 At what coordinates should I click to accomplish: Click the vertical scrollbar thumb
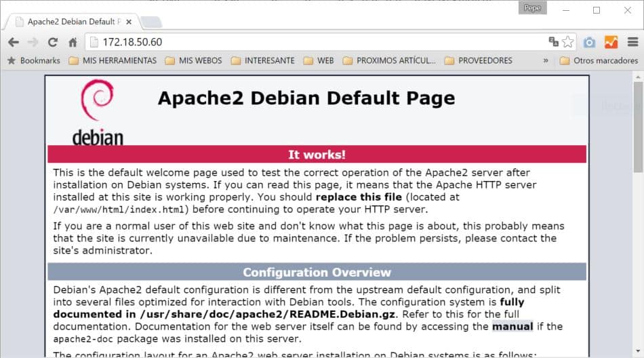(638, 127)
